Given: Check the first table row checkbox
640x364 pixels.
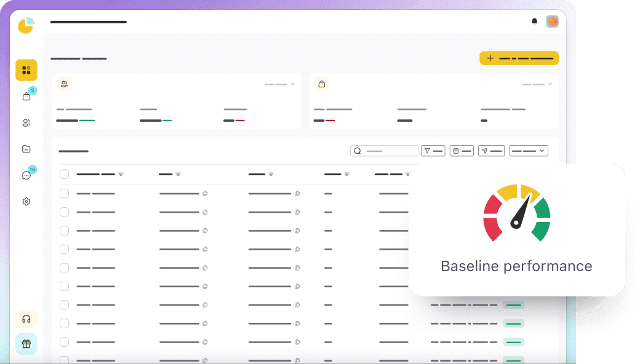Looking at the screenshot, I should pyautogui.click(x=65, y=194).
